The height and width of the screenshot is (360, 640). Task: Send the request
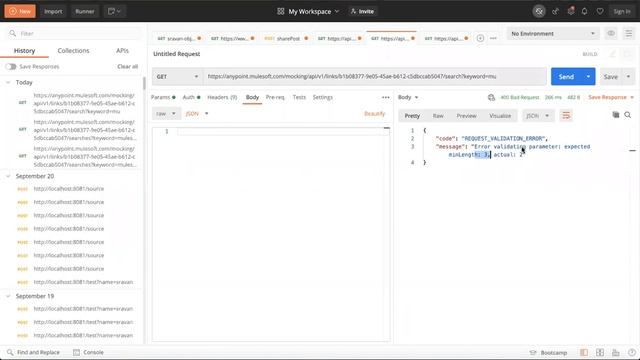[566, 77]
